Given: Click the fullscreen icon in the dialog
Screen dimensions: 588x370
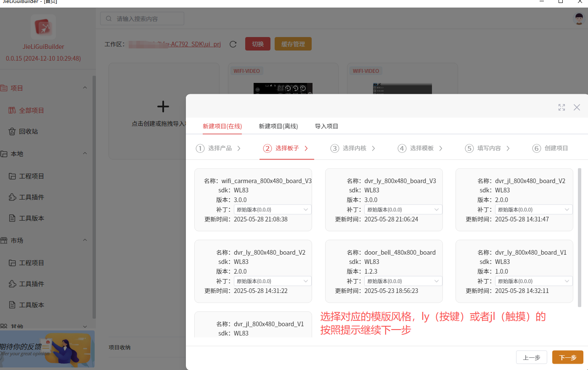Looking at the screenshot, I should tap(562, 107).
